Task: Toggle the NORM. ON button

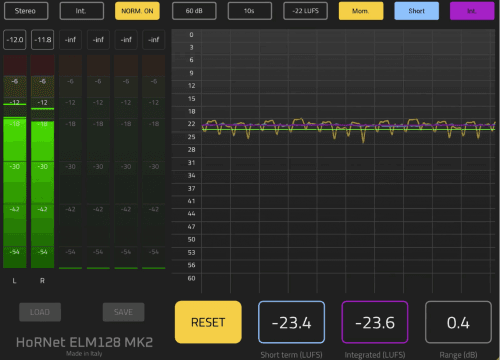Action: pyautogui.click(x=137, y=11)
